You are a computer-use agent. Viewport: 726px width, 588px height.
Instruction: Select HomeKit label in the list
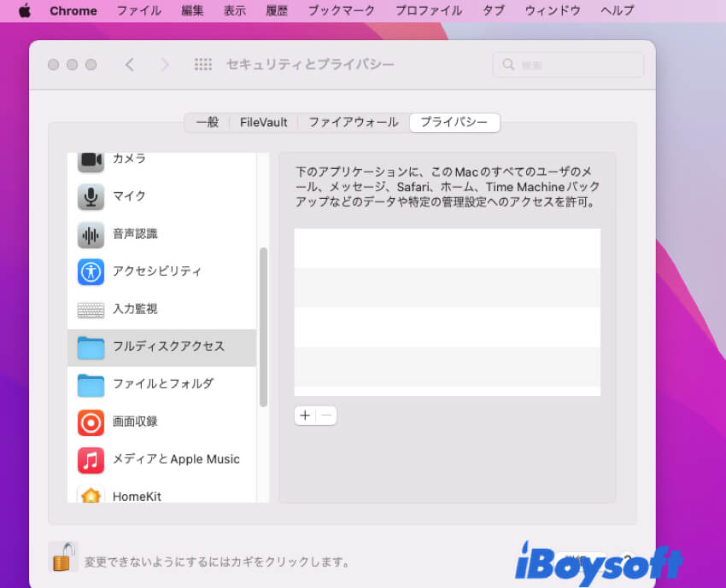point(137,497)
